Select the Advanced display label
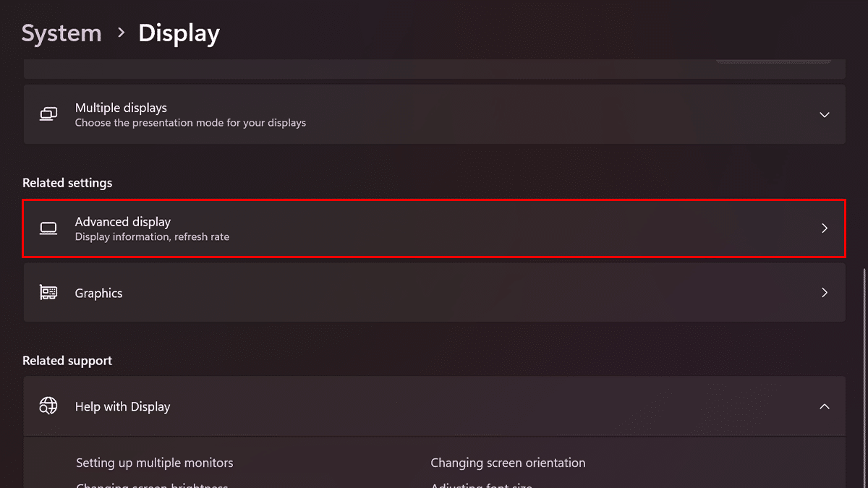Image resolution: width=868 pixels, height=488 pixels. point(123,222)
